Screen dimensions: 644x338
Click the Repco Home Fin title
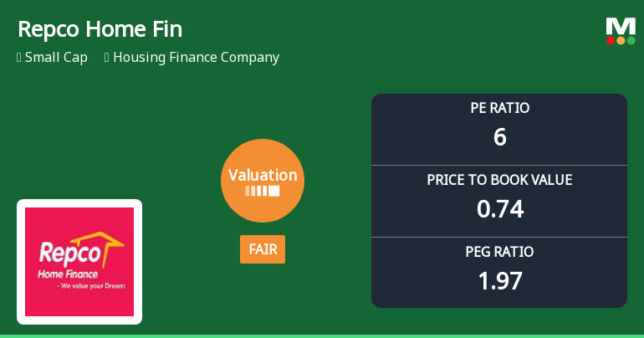click(x=100, y=30)
